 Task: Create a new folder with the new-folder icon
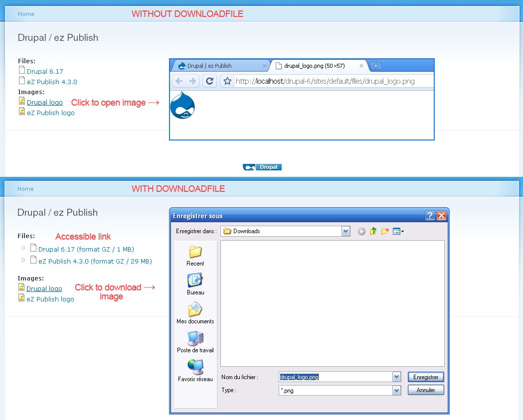(x=384, y=231)
